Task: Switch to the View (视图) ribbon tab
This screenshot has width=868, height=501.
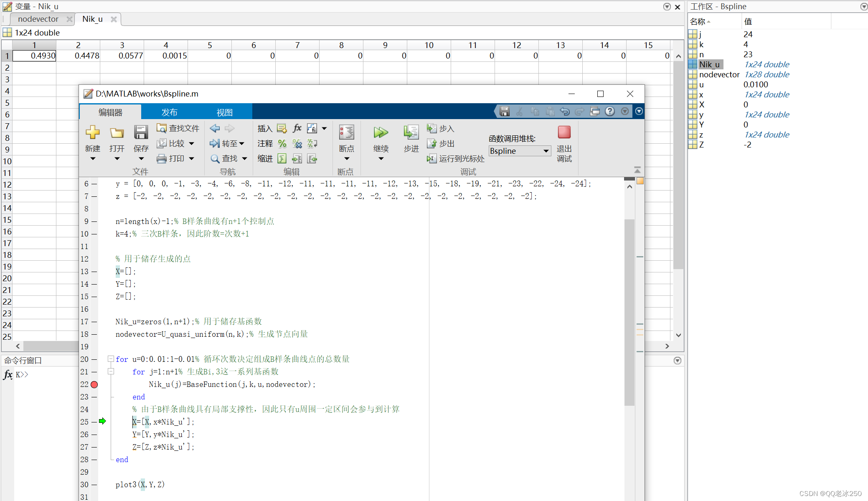Action: click(224, 112)
